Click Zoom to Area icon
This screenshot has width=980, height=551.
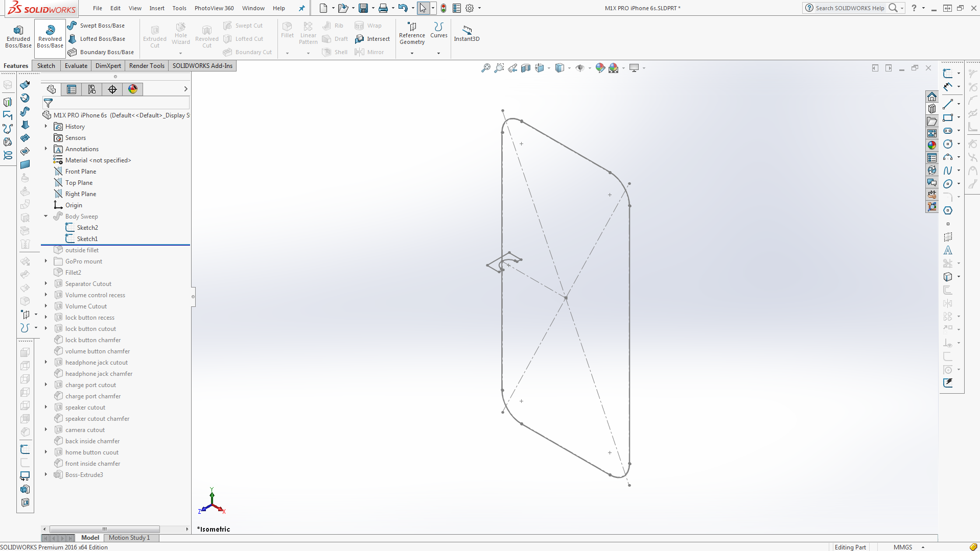tap(499, 68)
